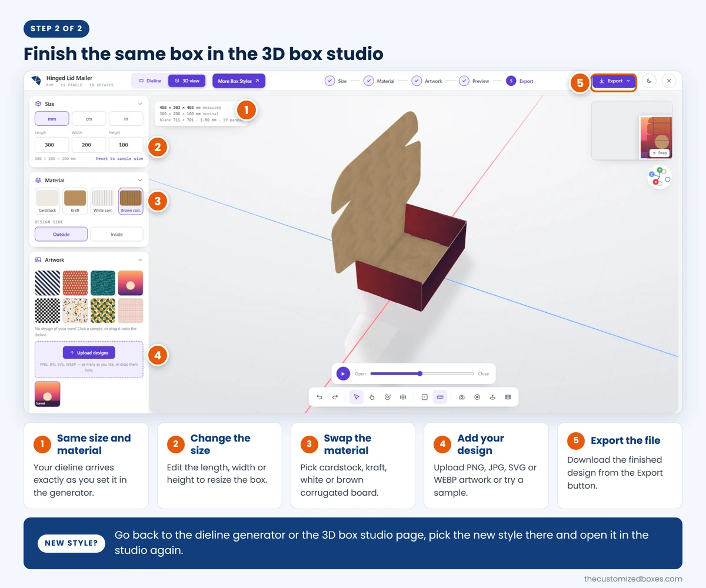Choose Kraft material
Viewport: 706px width, 588px height.
click(x=75, y=201)
